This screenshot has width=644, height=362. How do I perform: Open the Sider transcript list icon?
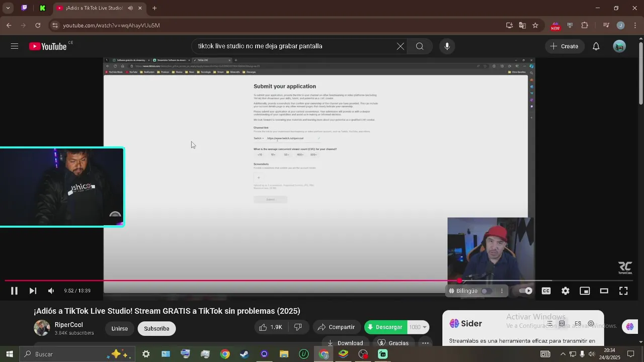click(x=550, y=324)
